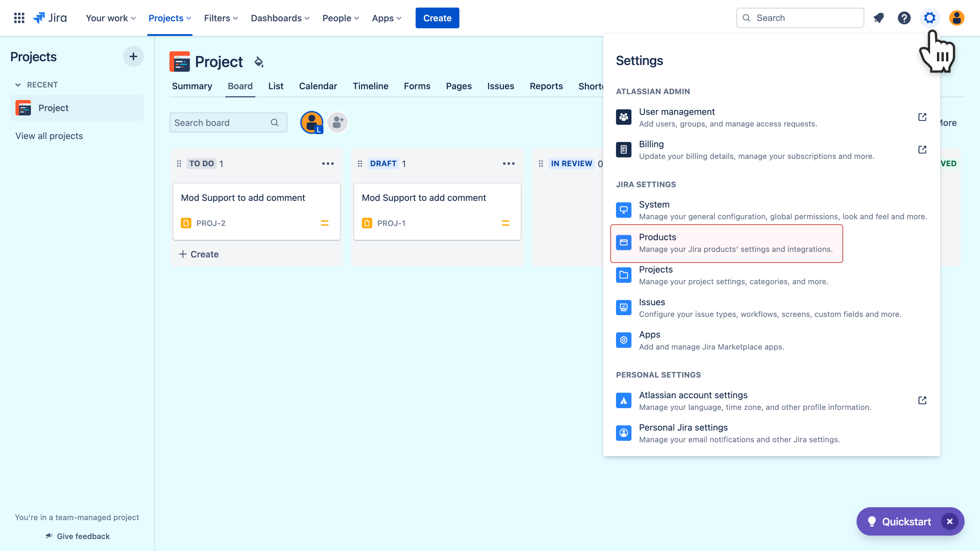This screenshot has width=980, height=551.
Task: Click the Atlassian account settings icon
Action: 624,400
